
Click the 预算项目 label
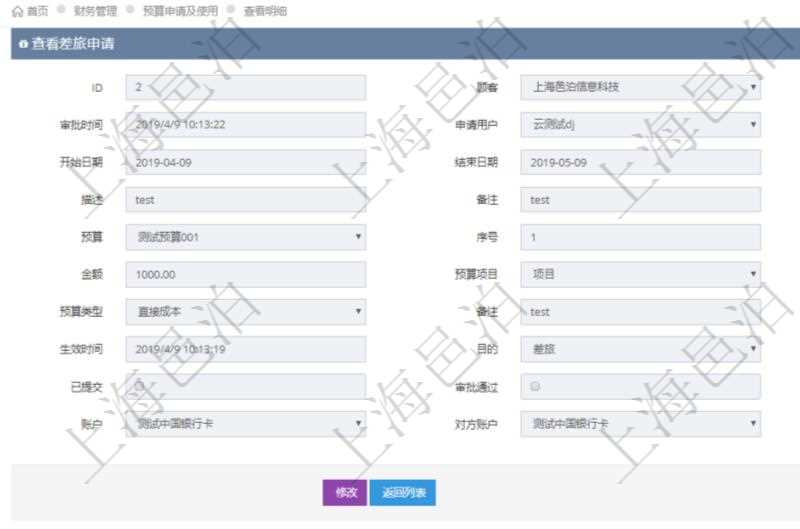click(x=476, y=274)
